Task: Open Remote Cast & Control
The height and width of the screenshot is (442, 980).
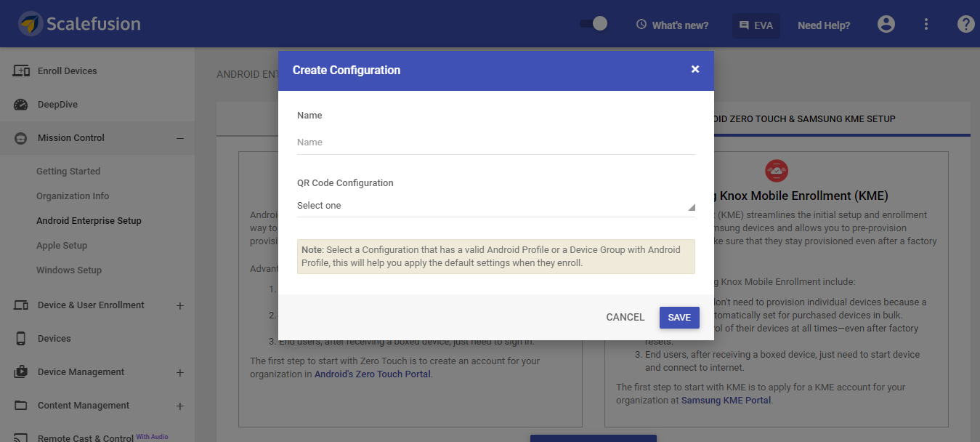Action: click(86, 438)
